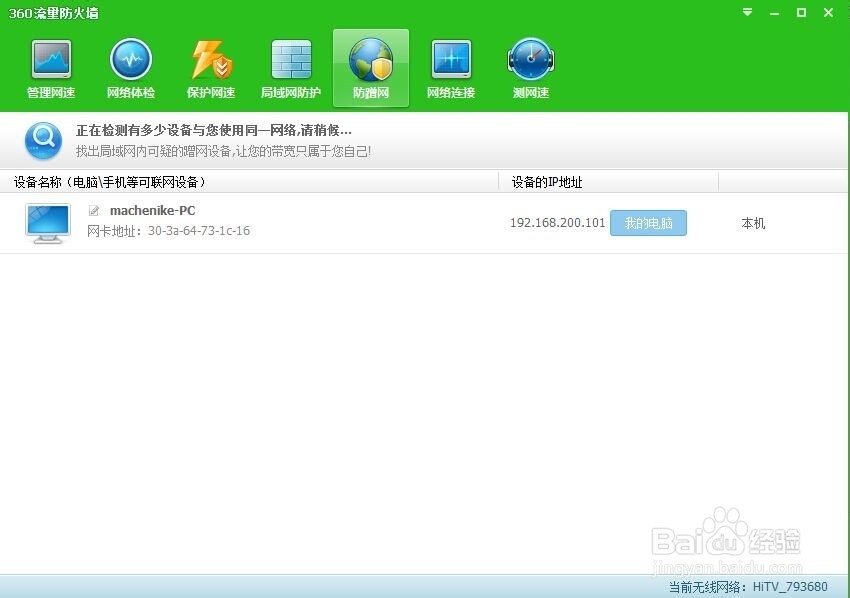
Task: Click the computer thumbnail for machenike-PC
Action: (x=47, y=222)
